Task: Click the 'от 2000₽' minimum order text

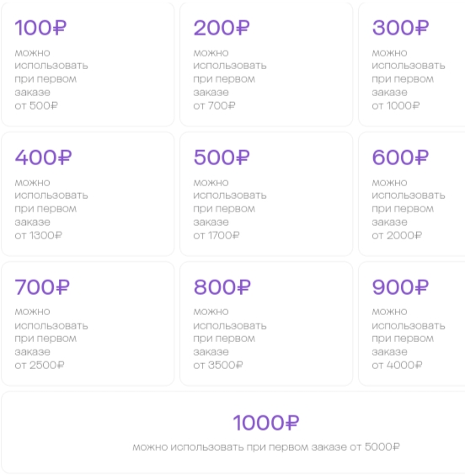Action: (x=397, y=235)
